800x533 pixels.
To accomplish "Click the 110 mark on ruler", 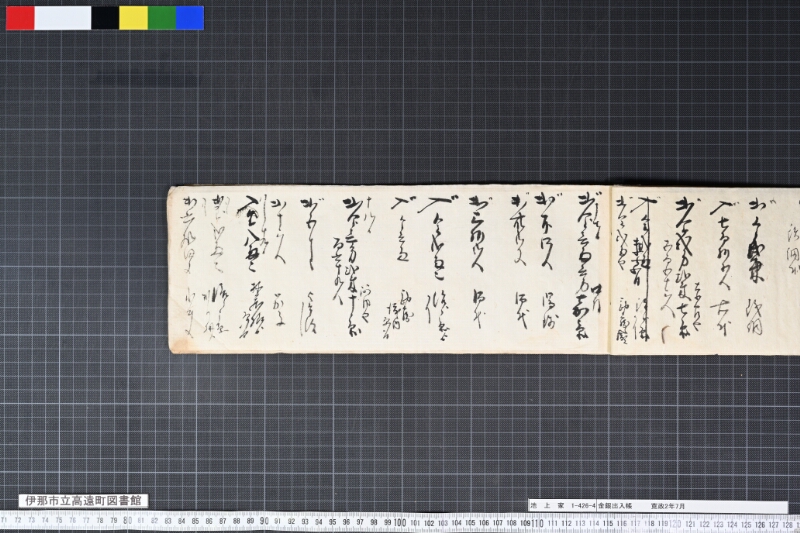I will tap(537, 523).
